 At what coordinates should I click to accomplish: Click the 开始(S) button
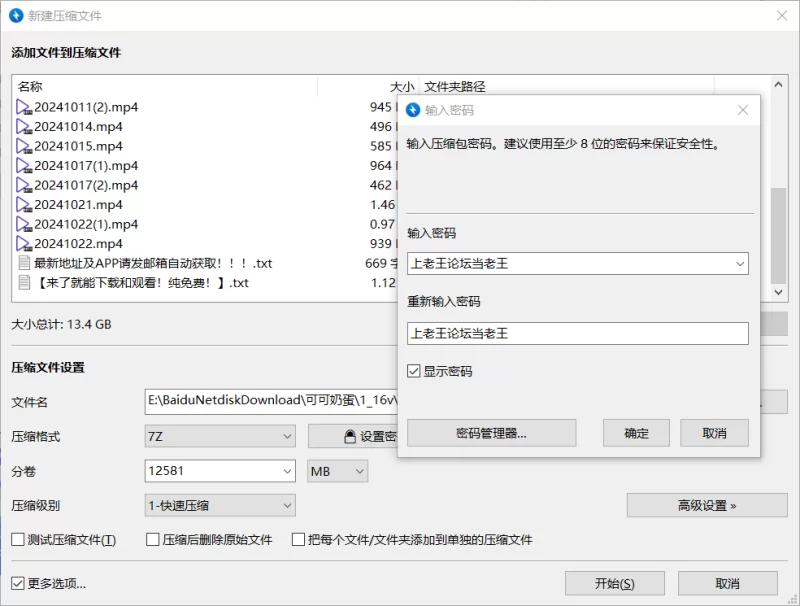[615, 584]
